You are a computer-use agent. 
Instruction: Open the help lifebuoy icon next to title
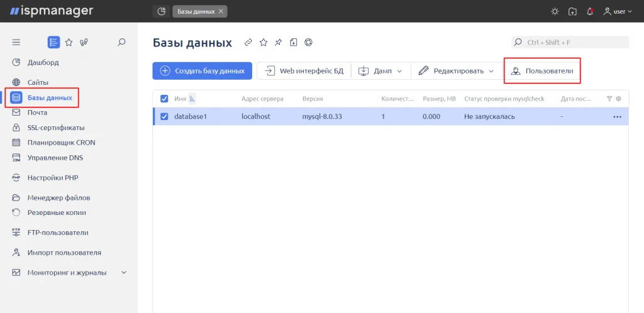(x=308, y=42)
